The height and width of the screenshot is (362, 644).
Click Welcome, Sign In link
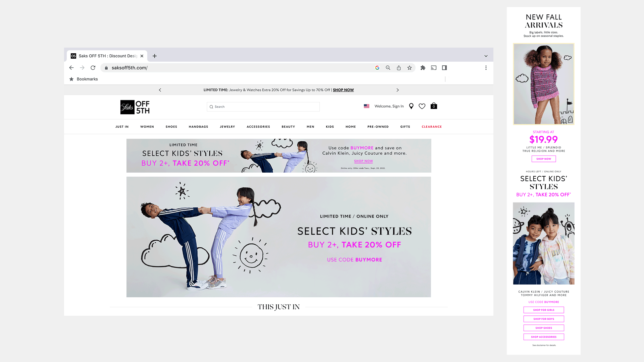tap(389, 106)
